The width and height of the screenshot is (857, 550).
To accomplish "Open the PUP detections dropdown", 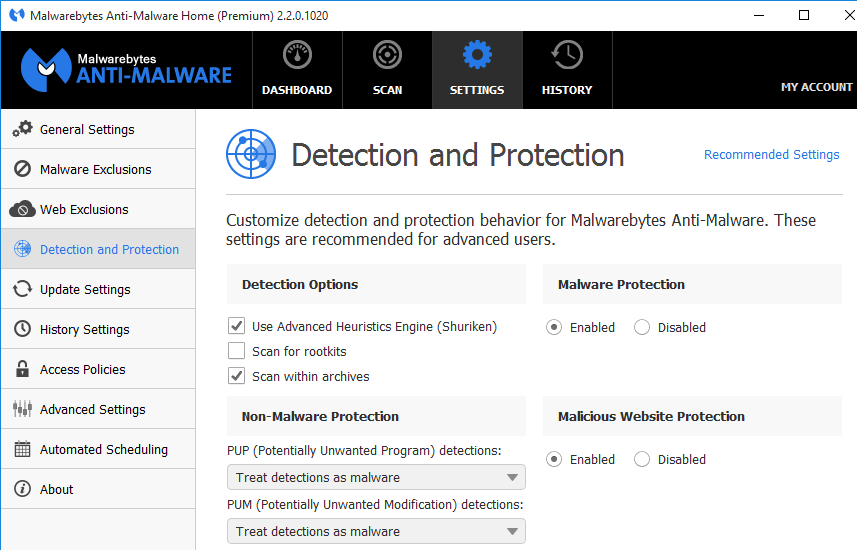I will click(x=376, y=477).
